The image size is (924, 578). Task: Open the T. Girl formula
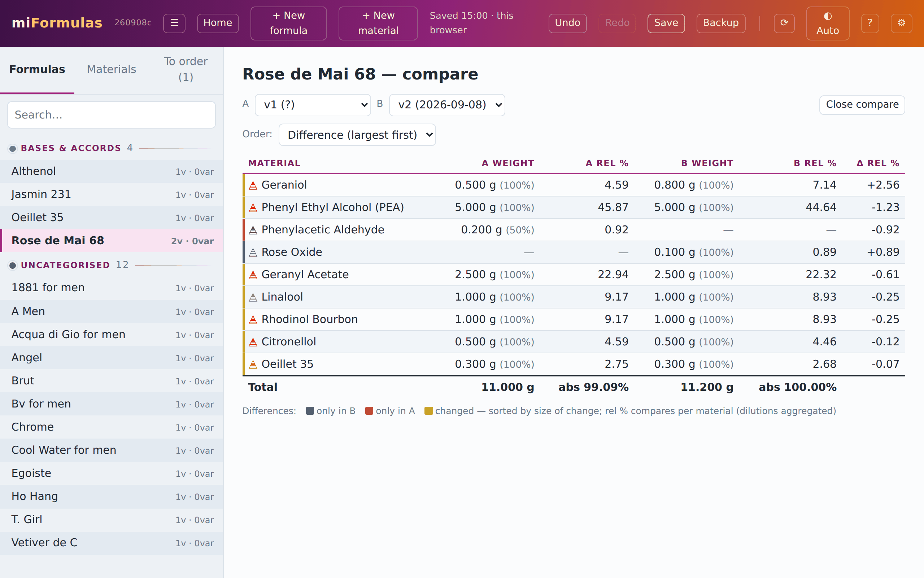(112, 519)
